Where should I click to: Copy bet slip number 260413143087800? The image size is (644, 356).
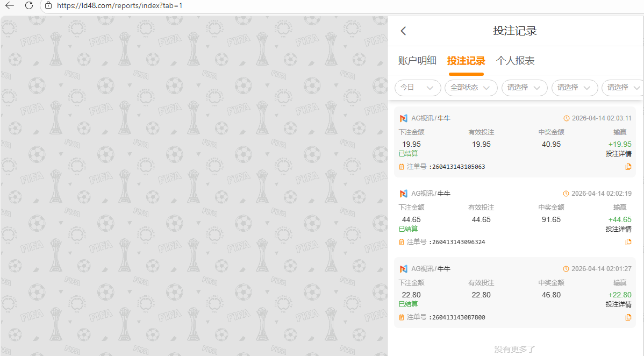[x=628, y=317]
